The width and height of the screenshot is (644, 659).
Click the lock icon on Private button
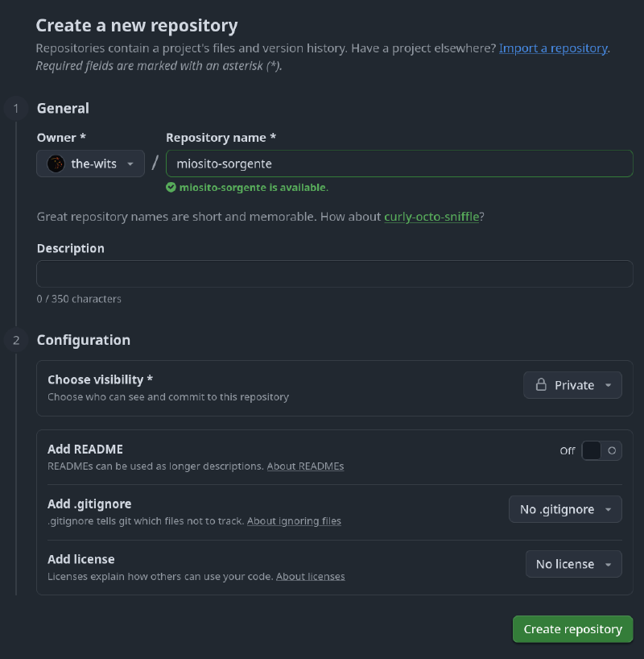(542, 385)
